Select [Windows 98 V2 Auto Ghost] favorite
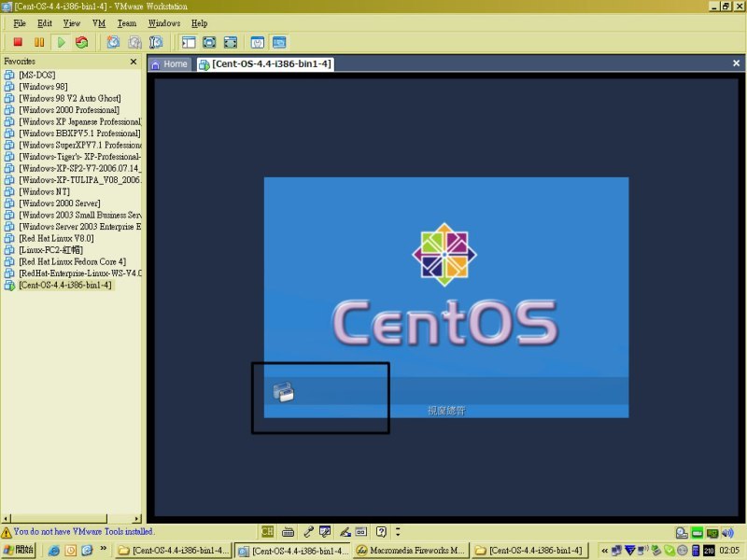The height and width of the screenshot is (560, 747). (63, 98)
